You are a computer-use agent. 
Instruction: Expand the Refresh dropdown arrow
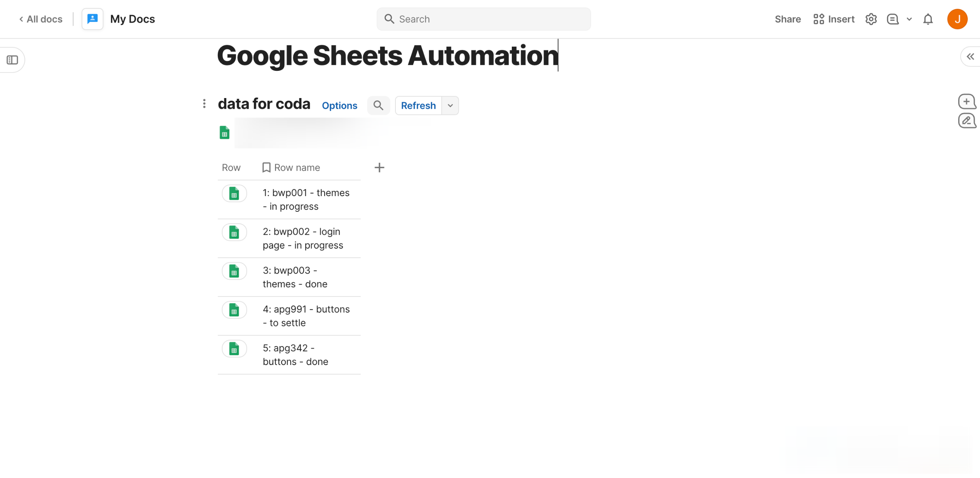450,105
